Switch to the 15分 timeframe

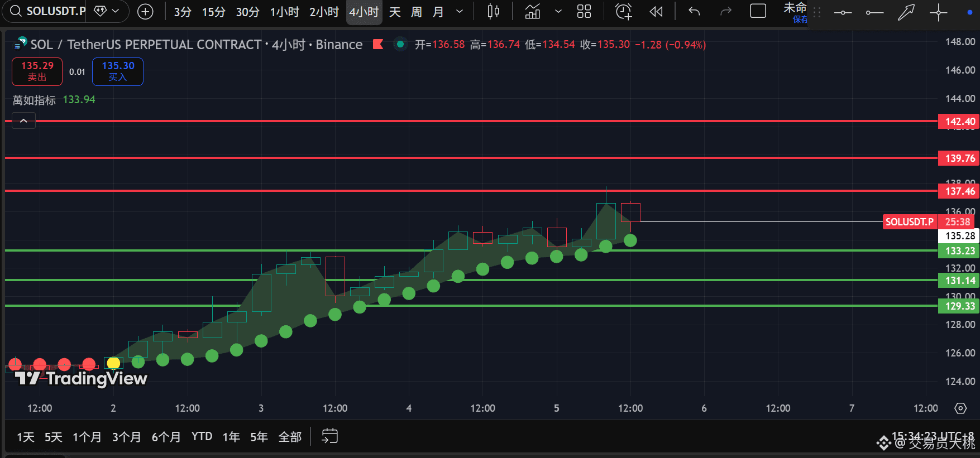point(213,12)
